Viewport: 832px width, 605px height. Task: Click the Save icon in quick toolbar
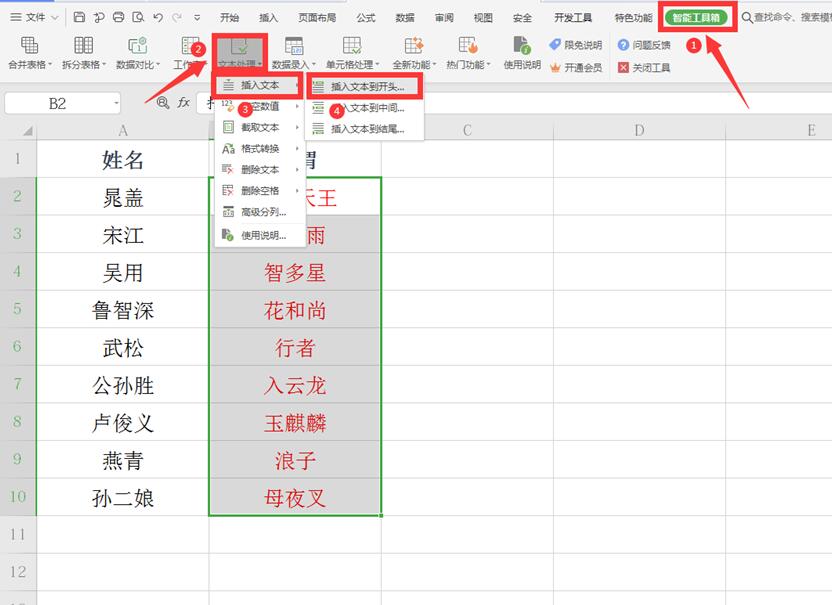click(x=79, y=17)
